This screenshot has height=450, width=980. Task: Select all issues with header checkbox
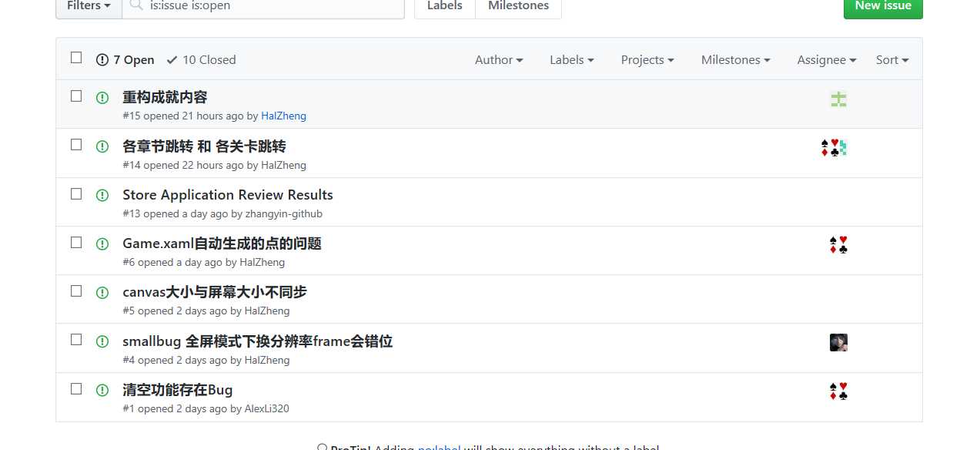[76, 57]
